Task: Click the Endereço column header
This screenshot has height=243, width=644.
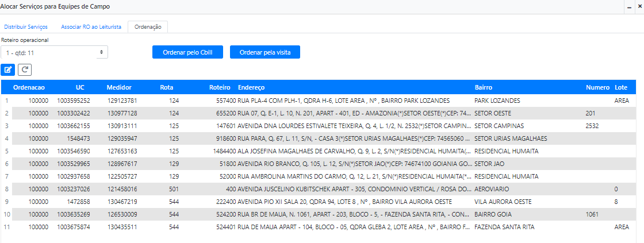Action: point(251,87)
